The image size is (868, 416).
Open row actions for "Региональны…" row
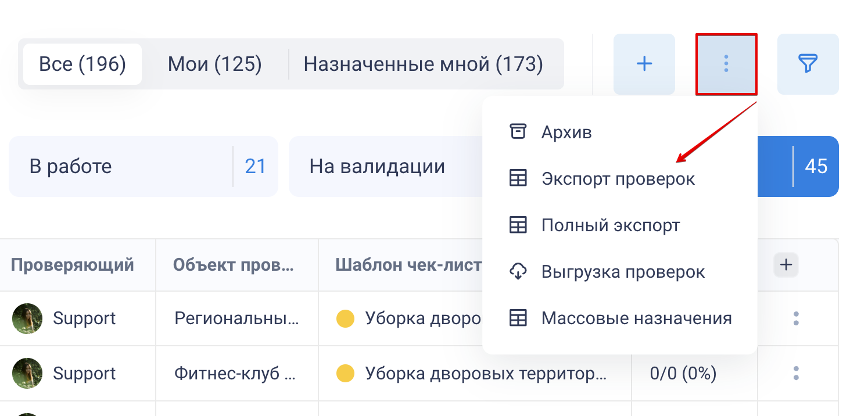point(796,318)
